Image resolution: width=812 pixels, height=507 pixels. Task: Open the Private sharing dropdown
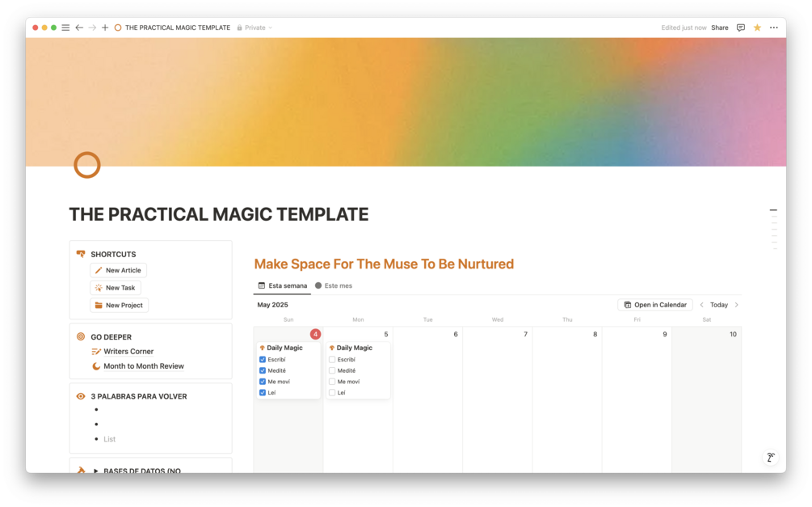[x=255, y=27]
